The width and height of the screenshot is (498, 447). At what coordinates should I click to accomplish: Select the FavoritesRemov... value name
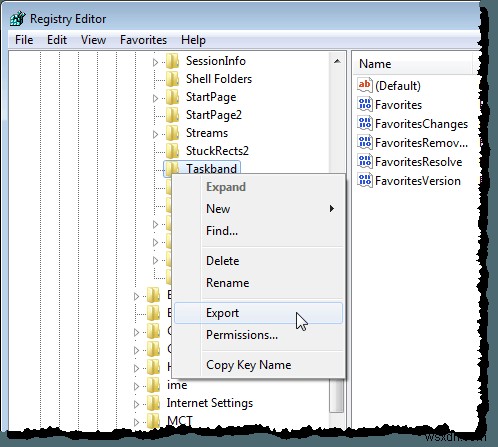coord(421,143)
